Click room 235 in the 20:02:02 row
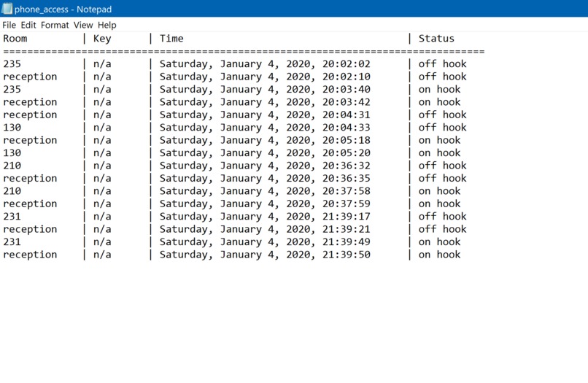588x383 pixels. 12,63
